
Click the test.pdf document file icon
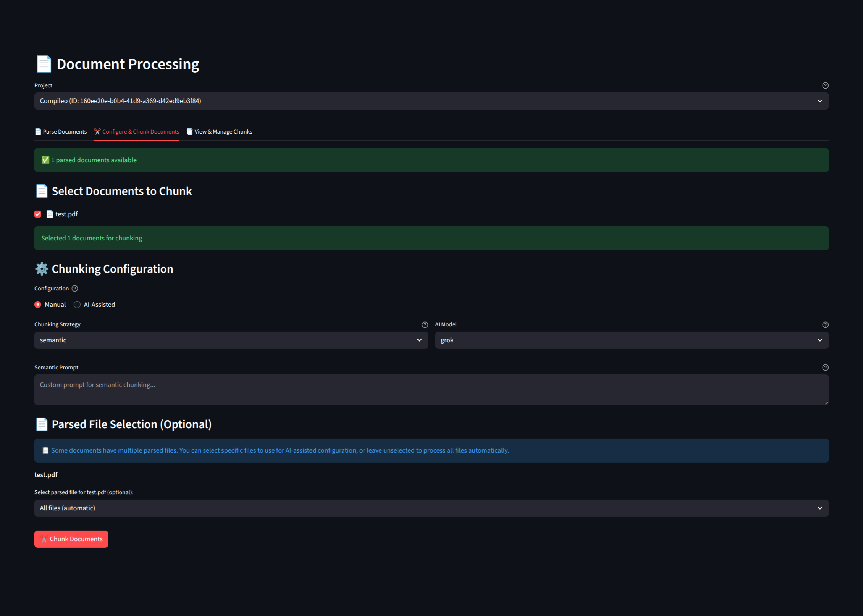(x=50, y=214)
